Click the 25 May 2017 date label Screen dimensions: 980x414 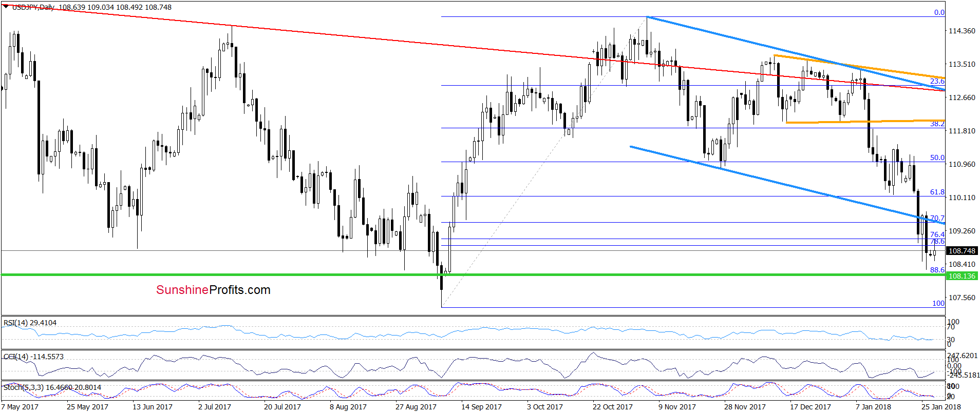point(87,407)
